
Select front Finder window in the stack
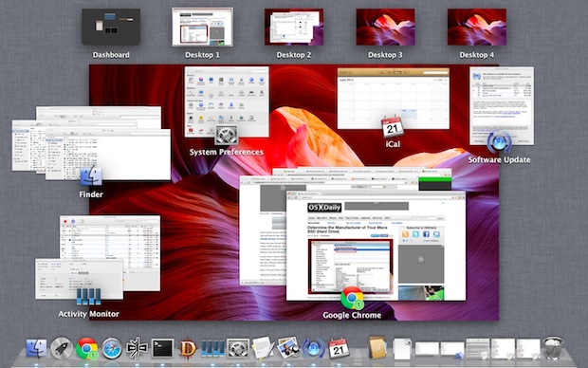tap(108, 155)
